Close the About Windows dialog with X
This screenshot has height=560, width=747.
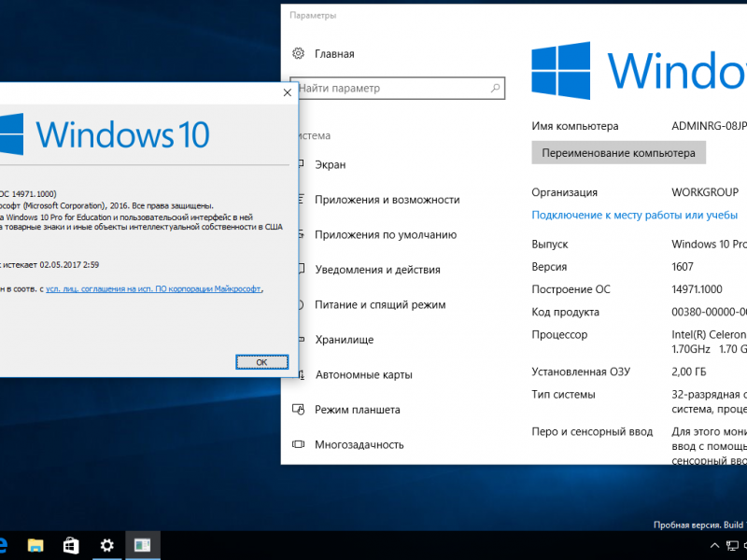click(288, 92)
